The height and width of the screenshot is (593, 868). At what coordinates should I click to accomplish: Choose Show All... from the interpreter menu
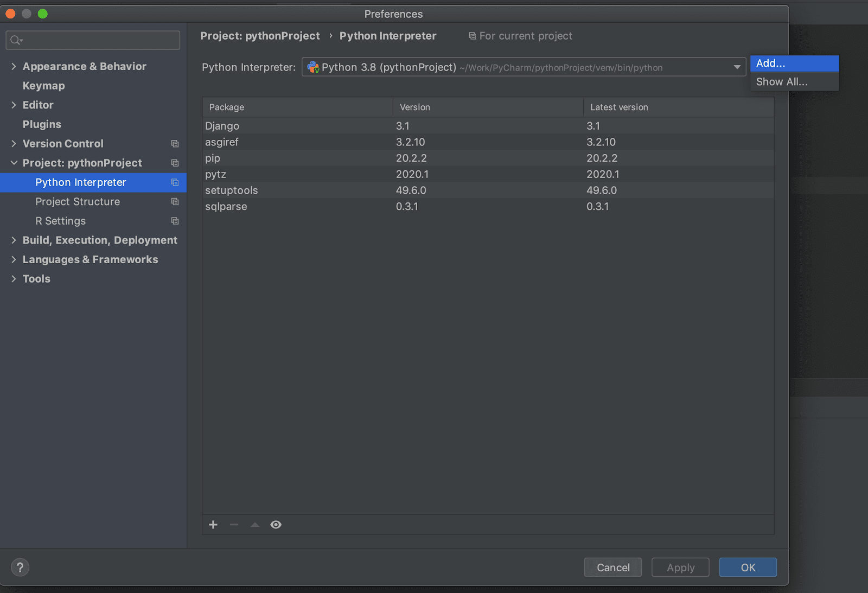pyautogui.click(x=794, y=82)
